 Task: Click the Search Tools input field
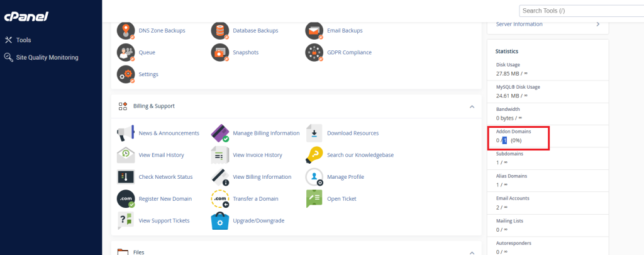click(x=579, y=11)
